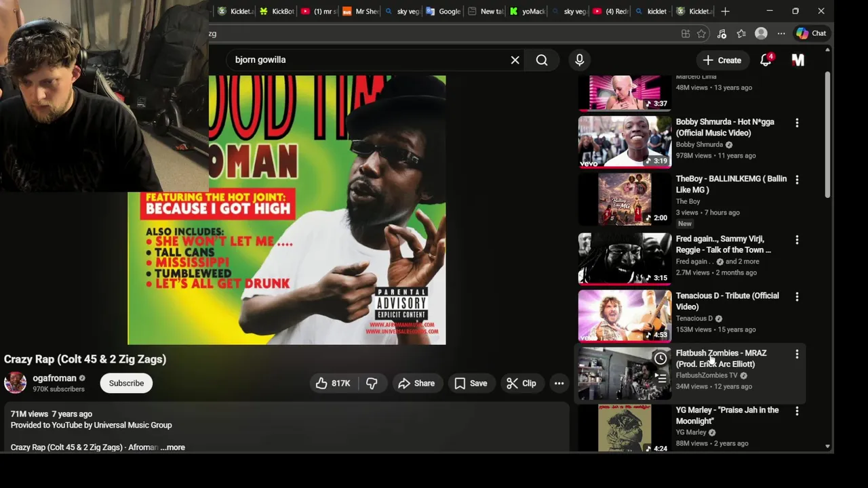868x488 pixels.
Task: Open options for Bobby Shmurda video
Action: pos(797,123)
